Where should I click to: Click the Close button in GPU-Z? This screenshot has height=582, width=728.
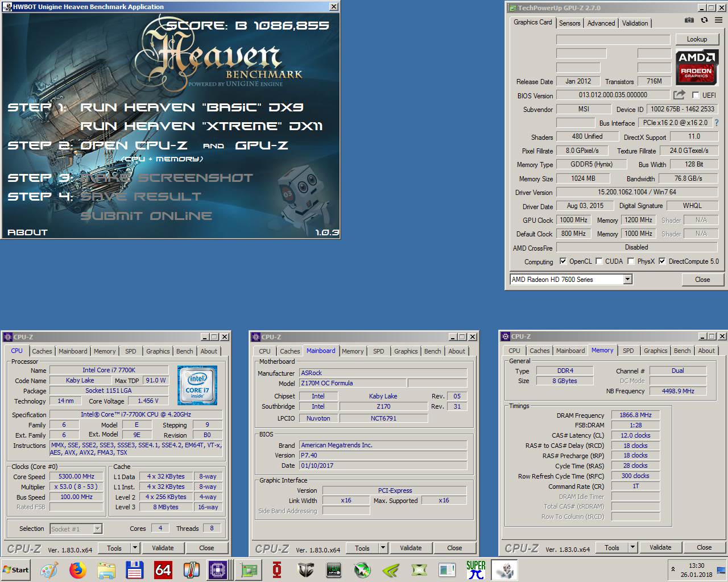[702, 280]
